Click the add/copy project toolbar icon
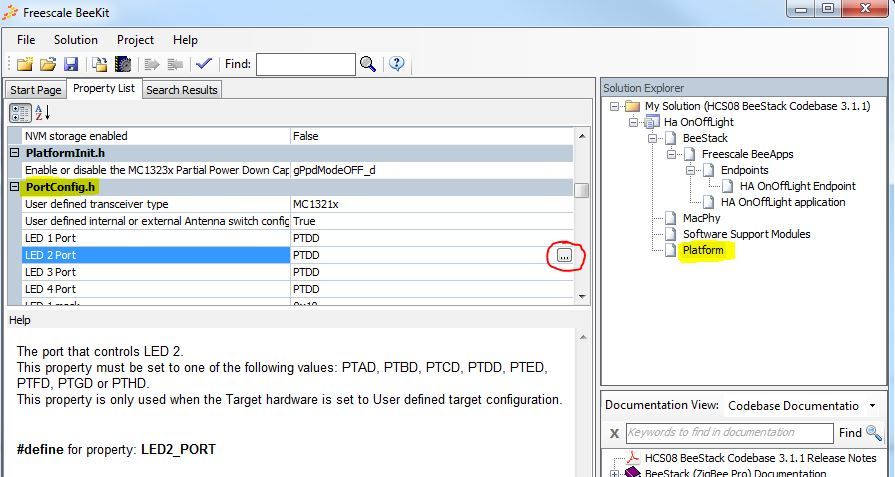The height and width of the screenshot is (477, 895). click(x=100, y=64)
